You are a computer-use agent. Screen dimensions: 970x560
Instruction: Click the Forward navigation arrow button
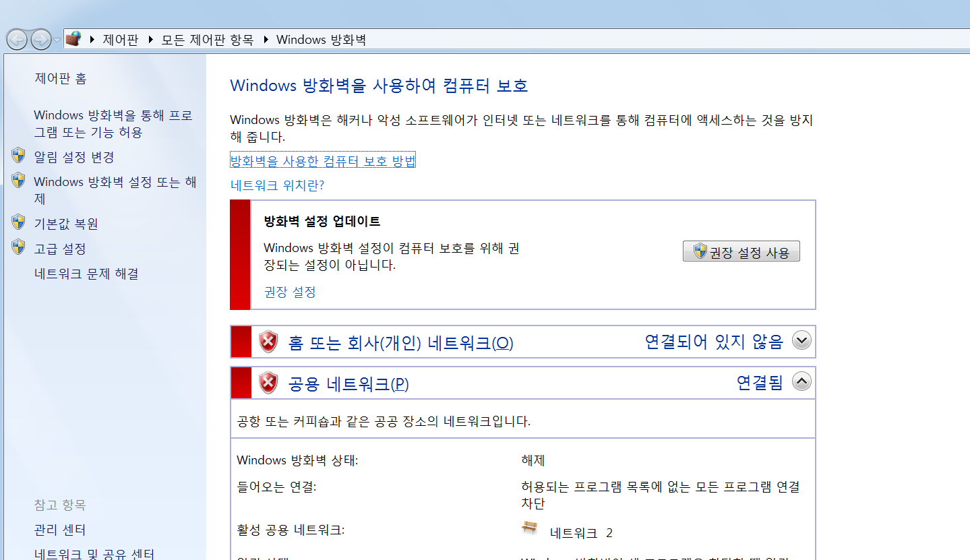pyautogui.click(x=41, y=40)
